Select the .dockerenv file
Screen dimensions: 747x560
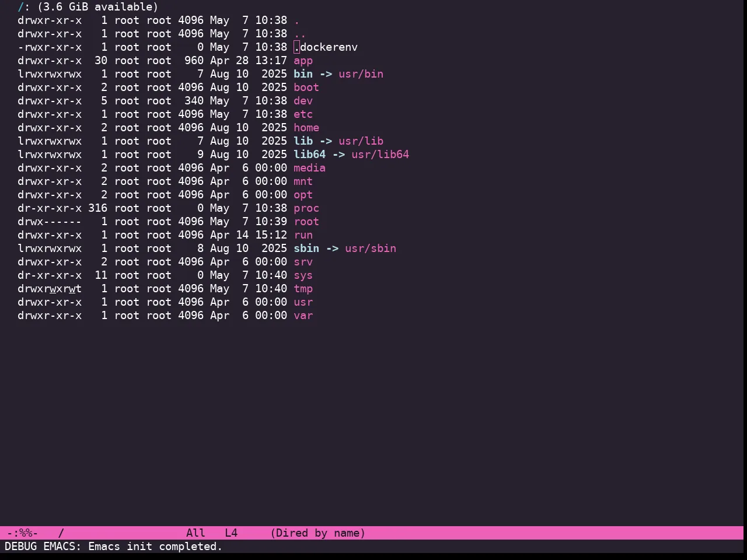tap(326, 47)
